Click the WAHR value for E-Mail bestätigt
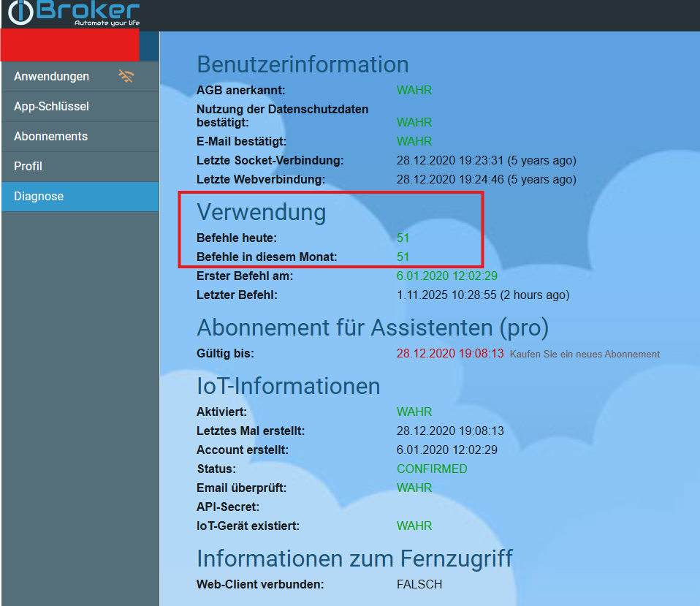 point(414,142)
